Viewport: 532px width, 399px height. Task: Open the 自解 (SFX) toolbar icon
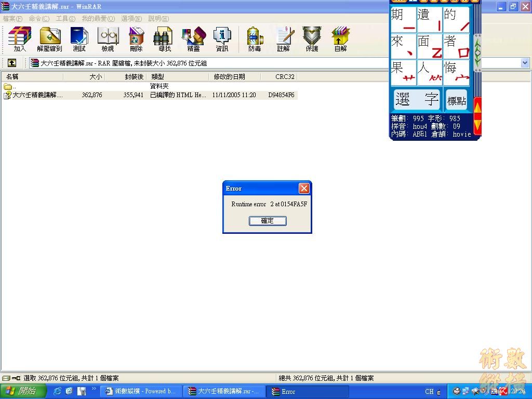(340, 39)
